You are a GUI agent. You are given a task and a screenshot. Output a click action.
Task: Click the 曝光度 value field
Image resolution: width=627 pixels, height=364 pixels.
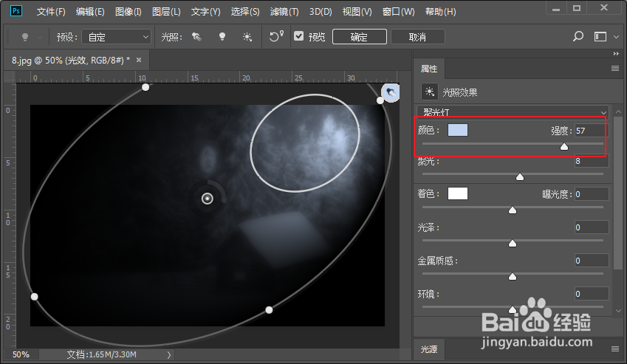click(x=592, y=194)
